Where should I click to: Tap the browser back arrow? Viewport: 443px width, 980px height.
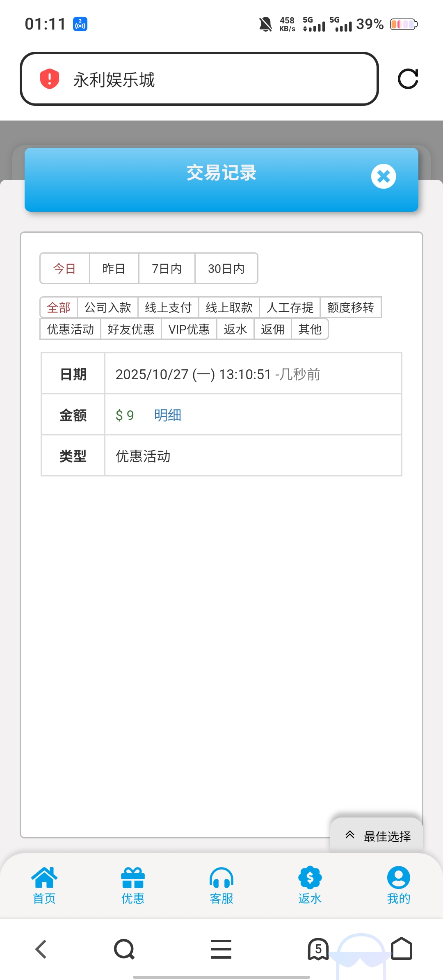pos(41,949)
